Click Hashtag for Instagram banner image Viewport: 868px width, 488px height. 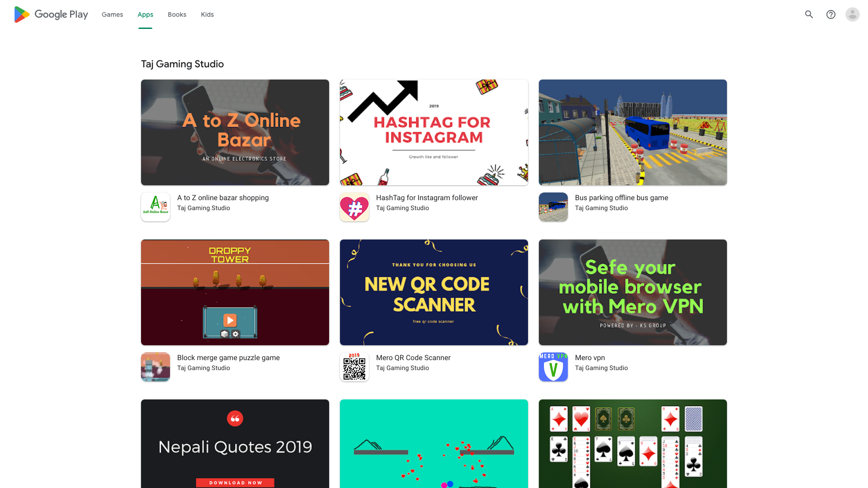pos(434,132)
